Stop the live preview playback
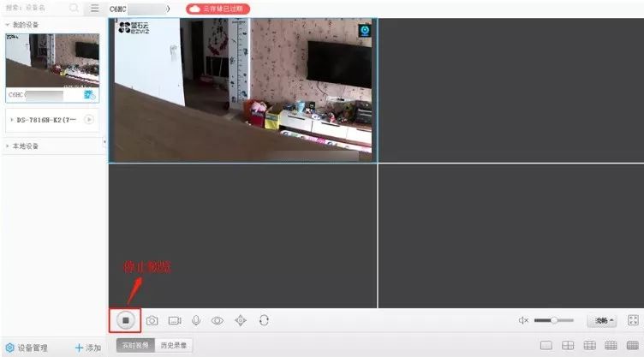Viewport: 644px width, 357px height. [x=125, y=320]
